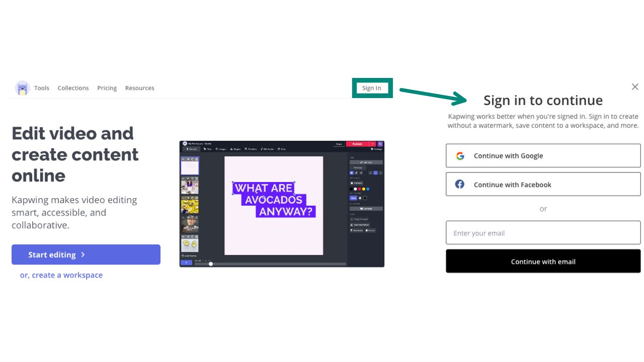Open Timeline from the Studio toolbar
Image resolution: width=644 pixels, height=362 pixels.
tap(251, 149)
